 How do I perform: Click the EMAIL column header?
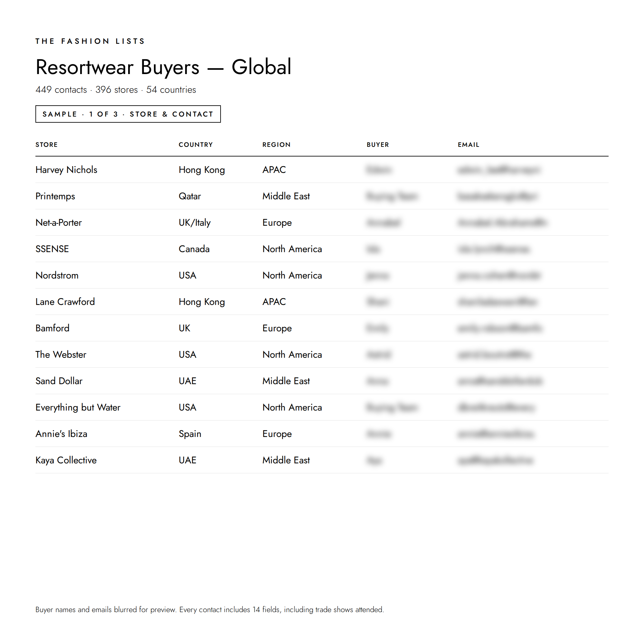(468, 145)
